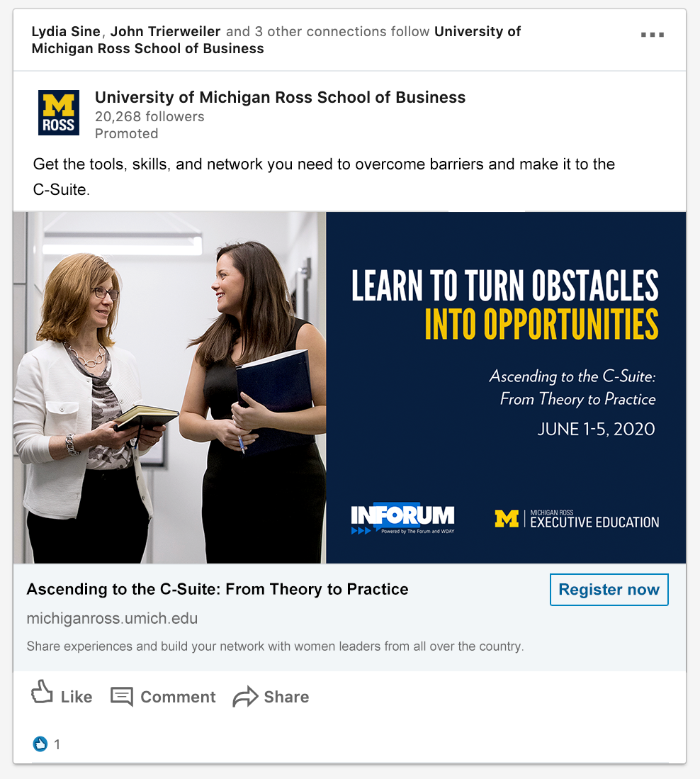The height and width of the screenshot is (779, 700).
Task: Open the three-dot post options menu
Action: (x=653, y=35)
